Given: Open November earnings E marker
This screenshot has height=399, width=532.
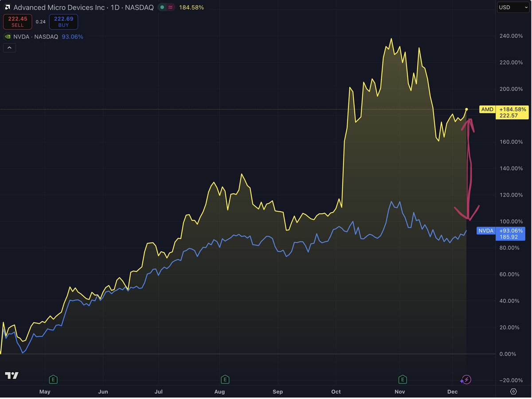Looking at the screenshot, I should coord(403,379).
